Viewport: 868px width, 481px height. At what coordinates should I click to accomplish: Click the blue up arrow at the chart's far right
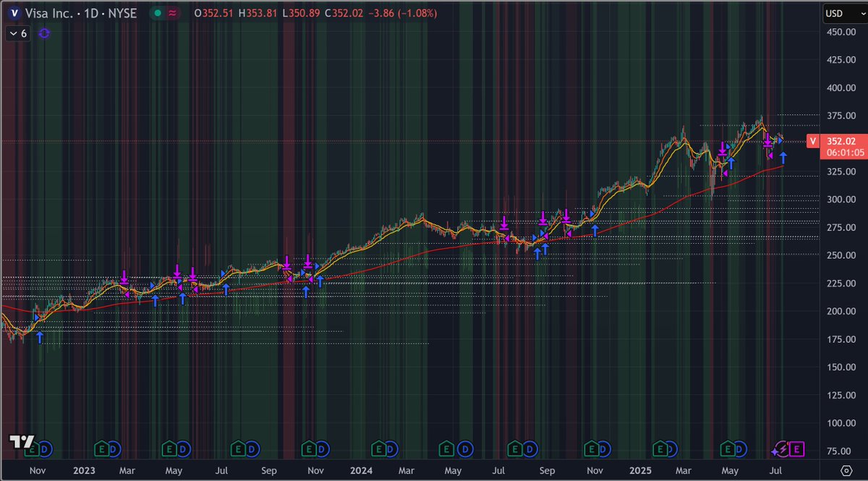tap(783, 158)
